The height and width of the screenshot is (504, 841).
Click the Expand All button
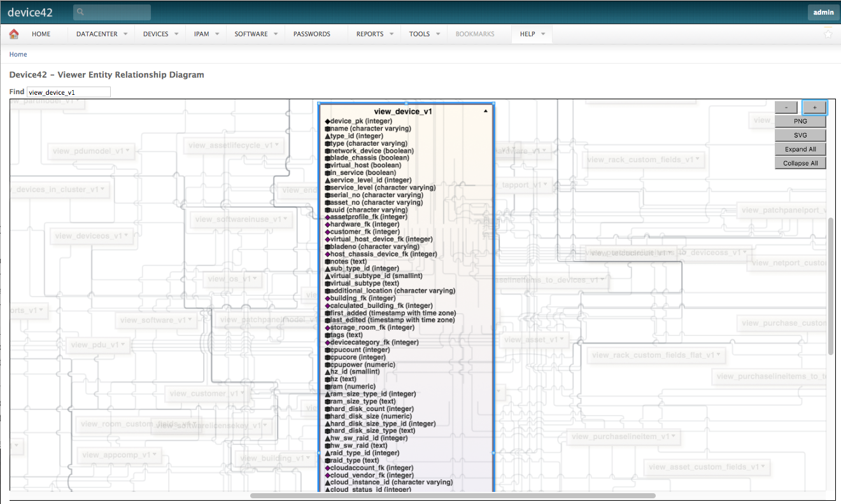pyautogui.click(x=800, y=149)
